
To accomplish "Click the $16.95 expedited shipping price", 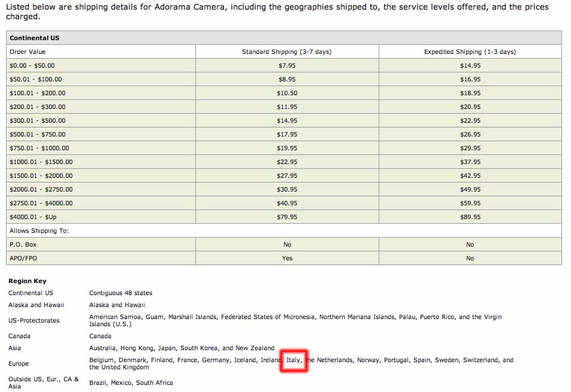I will coord(470,80).
